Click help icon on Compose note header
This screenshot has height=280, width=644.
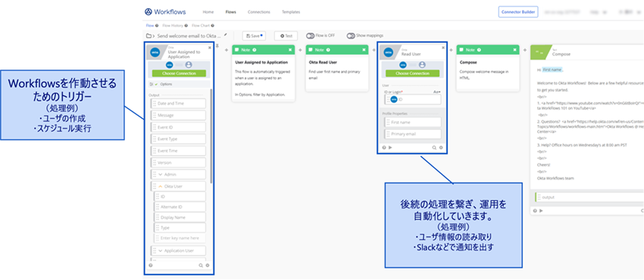[479, 50]
